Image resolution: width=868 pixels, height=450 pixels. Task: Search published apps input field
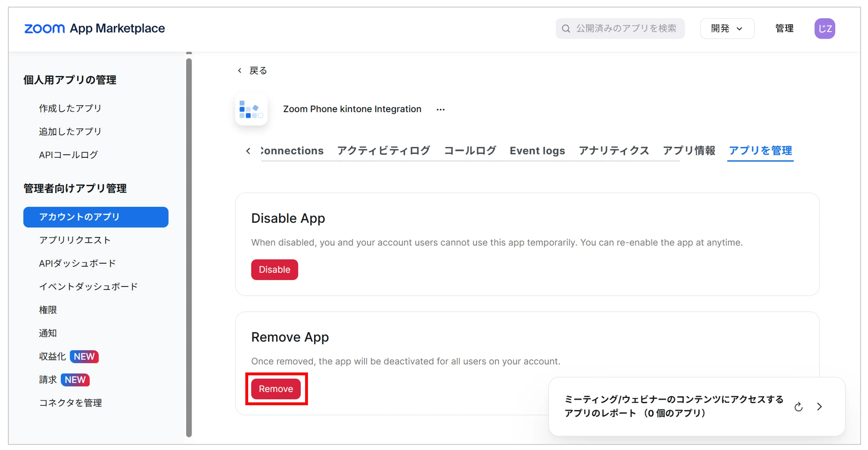point(620,29)
